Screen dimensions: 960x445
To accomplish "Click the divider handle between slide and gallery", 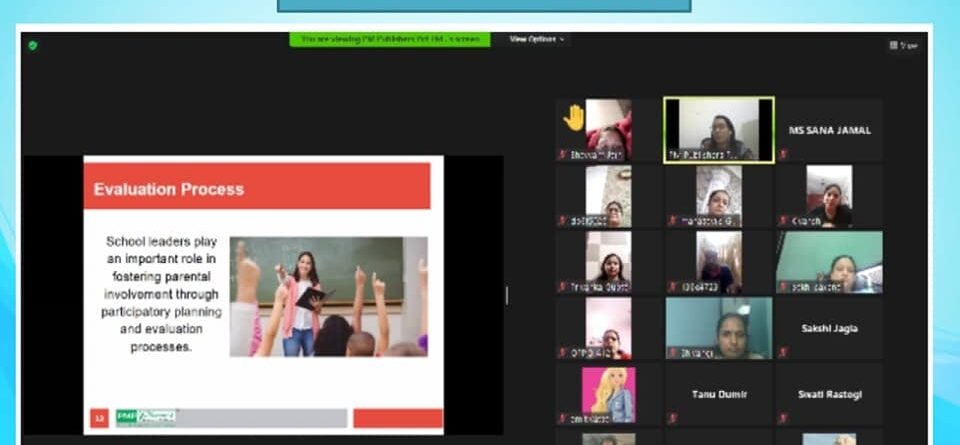I will tap(507, 295).
